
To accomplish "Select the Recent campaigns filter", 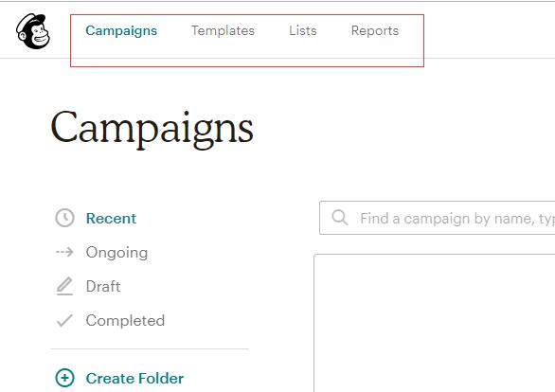I will click(111, 219).
